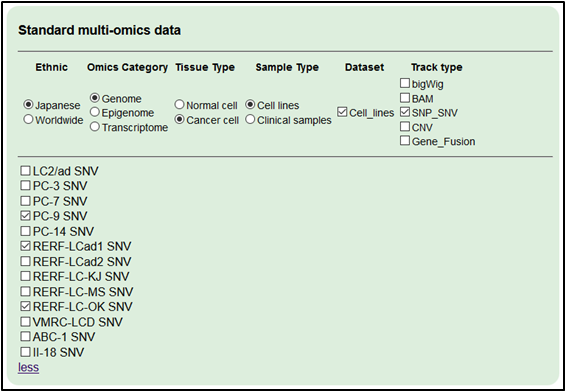Uncheck the PC-9 SNV track
The height and width of the screenshot is (392, 566).
[x=25, y=216]
